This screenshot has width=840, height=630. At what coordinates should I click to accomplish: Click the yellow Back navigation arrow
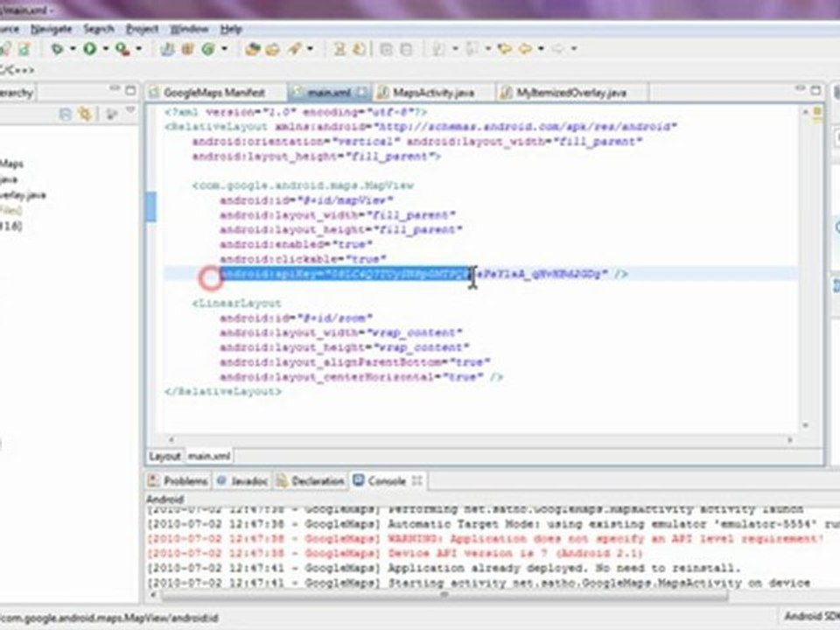coord(525,49)
